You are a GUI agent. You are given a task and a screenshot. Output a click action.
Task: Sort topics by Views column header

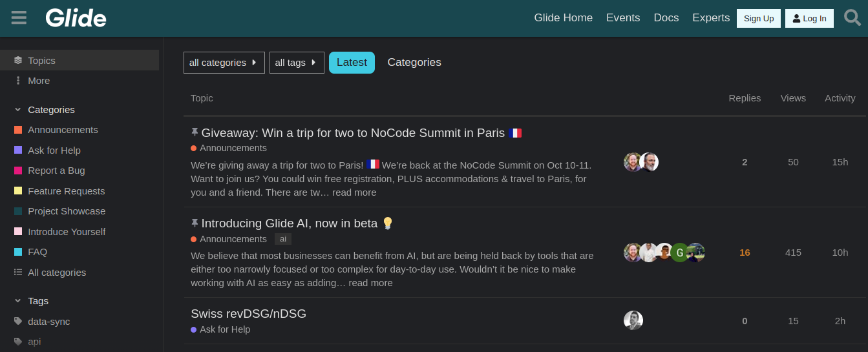(793, 98)
